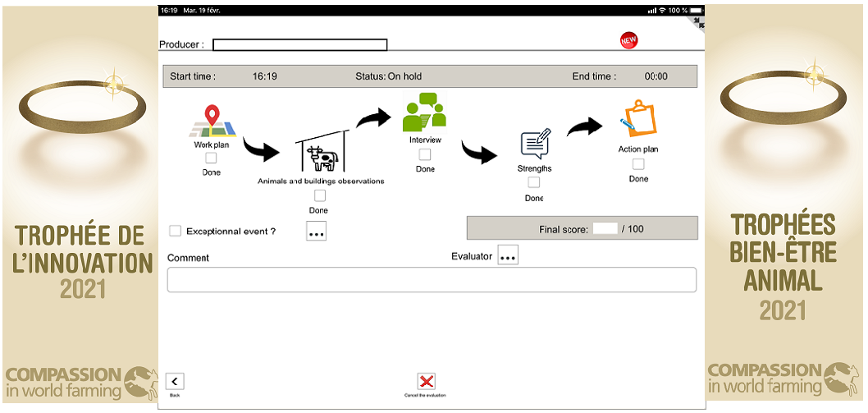Open the Action plan clipboard icon
The height and width of the screenshot is (413, 868).
pos(638,118)
